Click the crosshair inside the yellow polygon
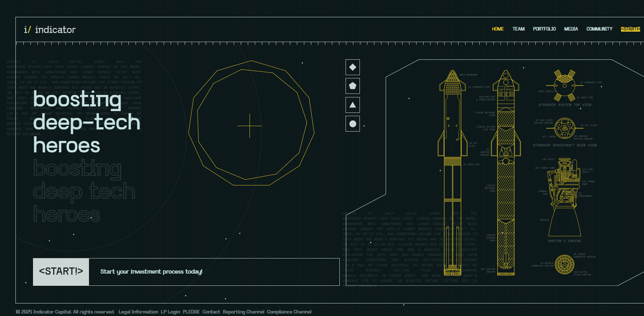Screen dimensions: 644x316 (x=250, y=126)
